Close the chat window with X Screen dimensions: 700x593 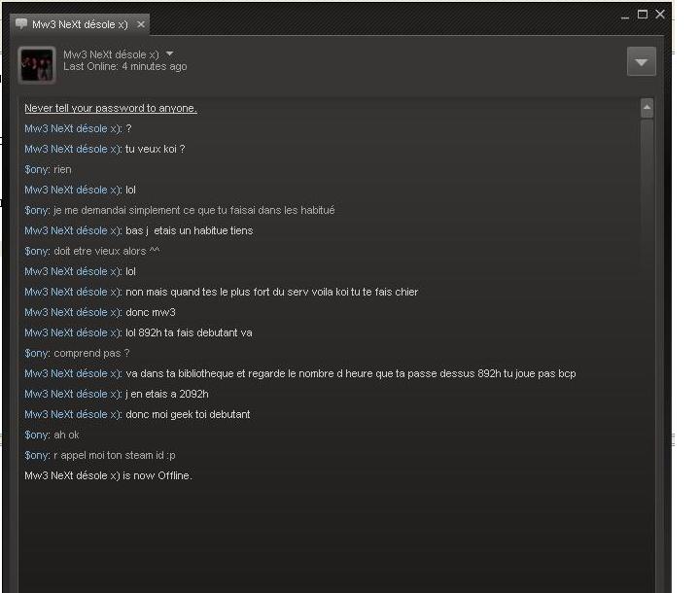coord(660,15)
